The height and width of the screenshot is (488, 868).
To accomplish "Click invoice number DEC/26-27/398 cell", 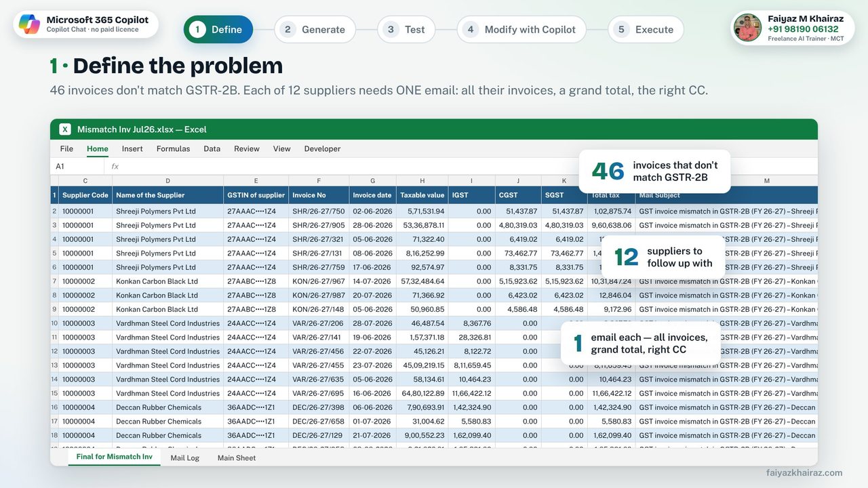I will (319, 407).
